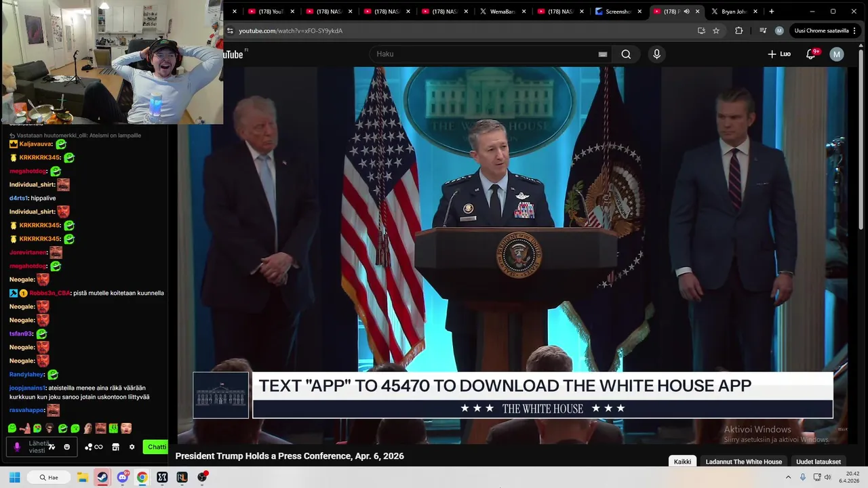Viewport: 868px width, 488px height.
Task: Open the chat shop storefront icon
Action: pos(115,447)
